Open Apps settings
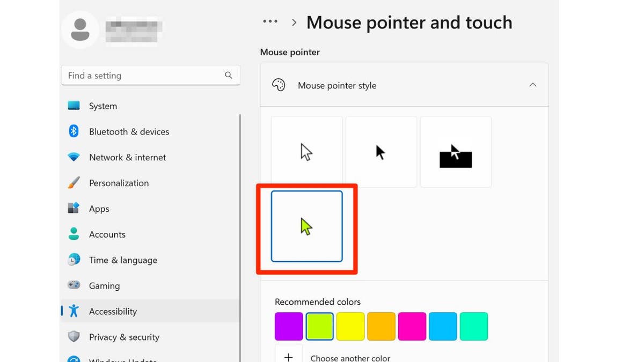The width and height of the screenshot is (644, 362). 150,209
